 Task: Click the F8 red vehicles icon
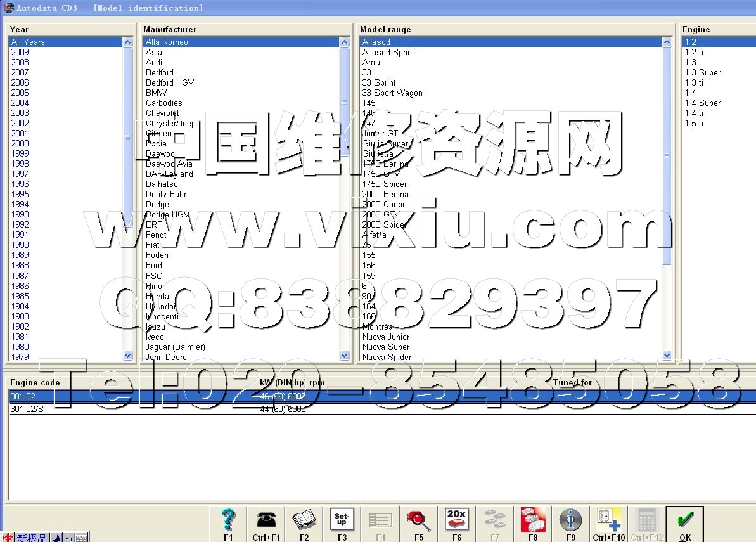tap(532, 521)
